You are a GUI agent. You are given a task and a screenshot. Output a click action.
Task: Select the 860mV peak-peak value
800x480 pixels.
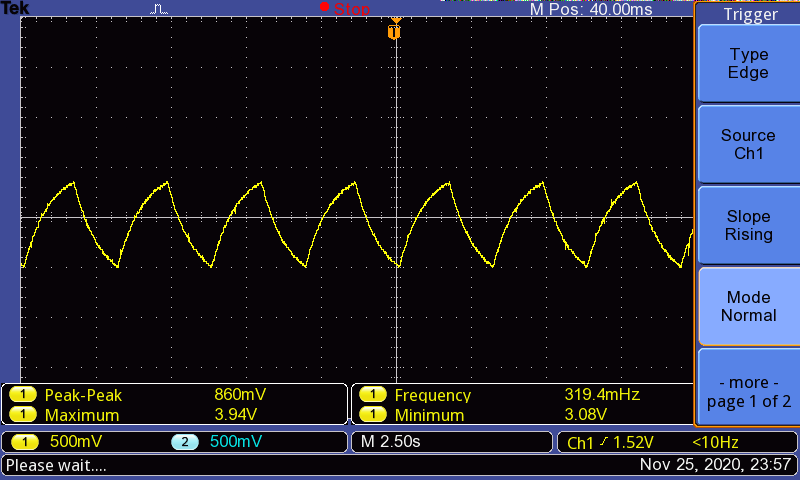240,394
